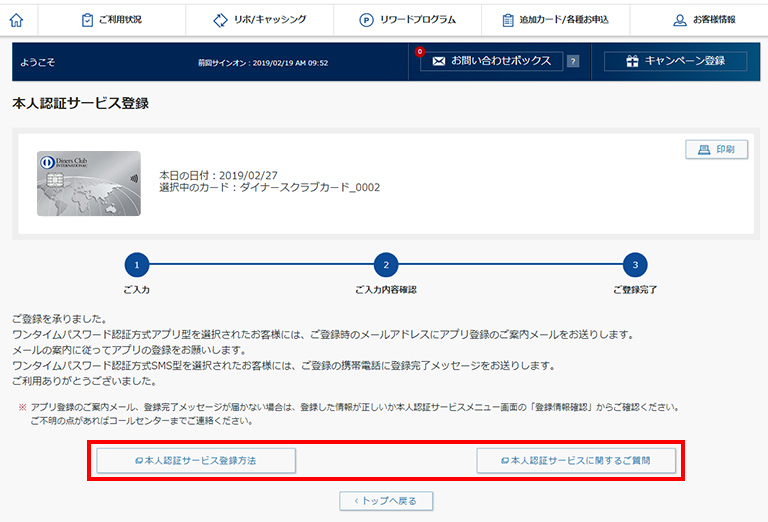Image resolution: width=768 pixels, height=522 pixels.
Task: Click the question mark help icon
Action: point(573,61)
